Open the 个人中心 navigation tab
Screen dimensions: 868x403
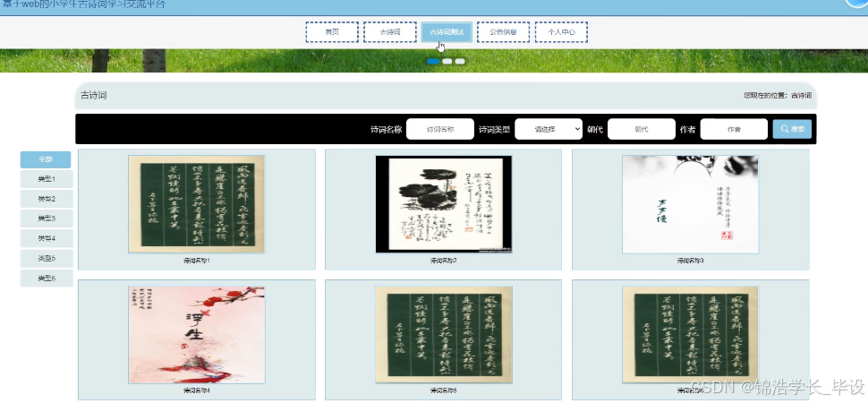tap(561, 32)
